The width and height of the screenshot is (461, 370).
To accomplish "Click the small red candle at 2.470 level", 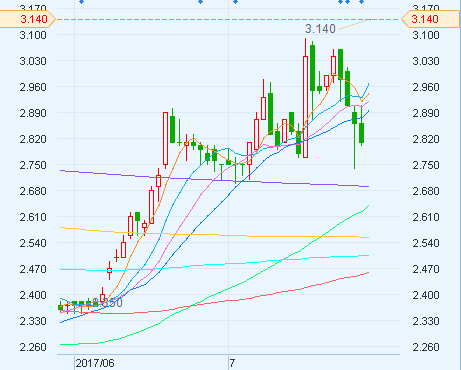I will tap(109, 270).
